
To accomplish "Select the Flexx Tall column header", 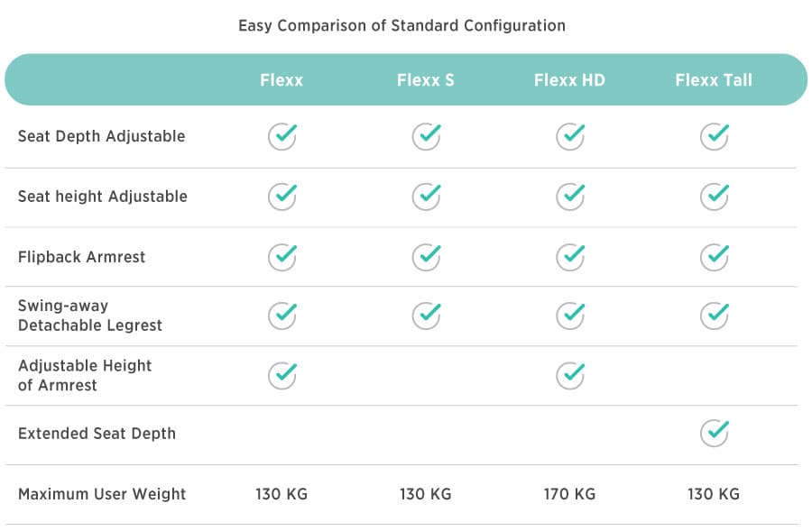I will coord(714,80).
